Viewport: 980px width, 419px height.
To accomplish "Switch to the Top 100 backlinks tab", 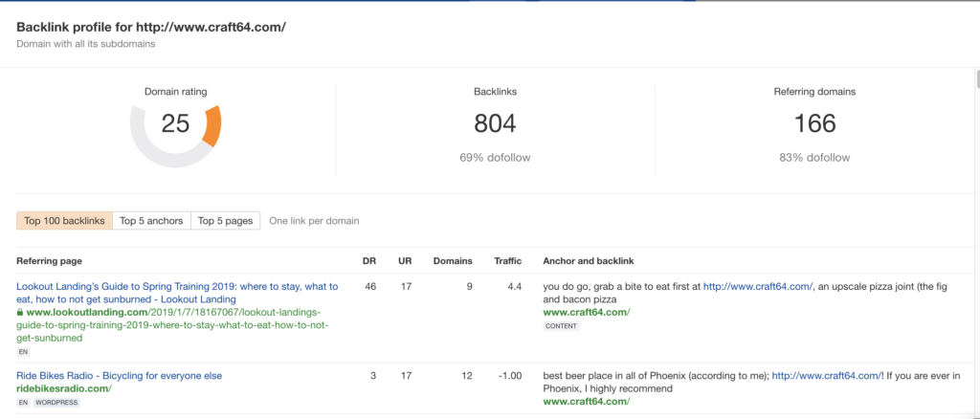I will 64,221.
